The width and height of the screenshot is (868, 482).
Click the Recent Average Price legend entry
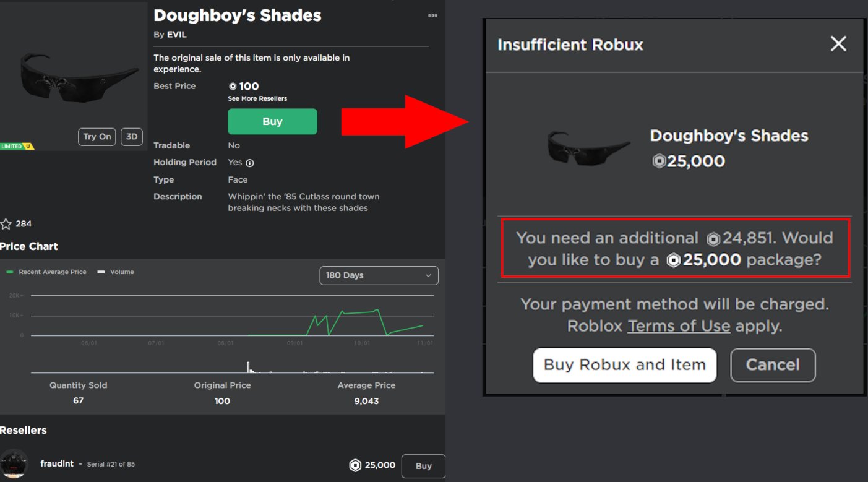pos(46,272)
